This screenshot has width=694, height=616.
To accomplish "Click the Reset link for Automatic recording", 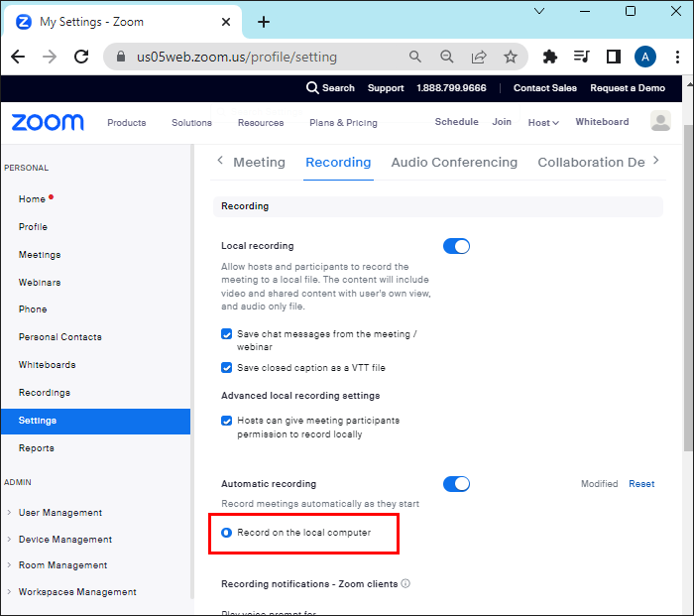I will point(641,484).
